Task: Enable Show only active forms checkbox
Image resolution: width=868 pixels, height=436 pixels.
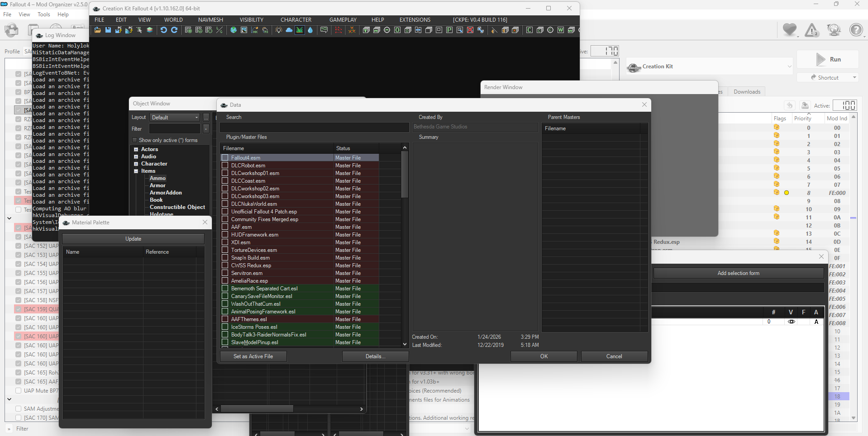Action: (x=134, y=140)
